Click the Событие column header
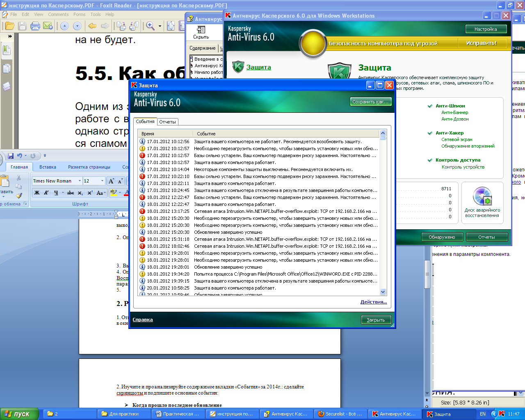This screenshot has width=525, height=420. 286,134
